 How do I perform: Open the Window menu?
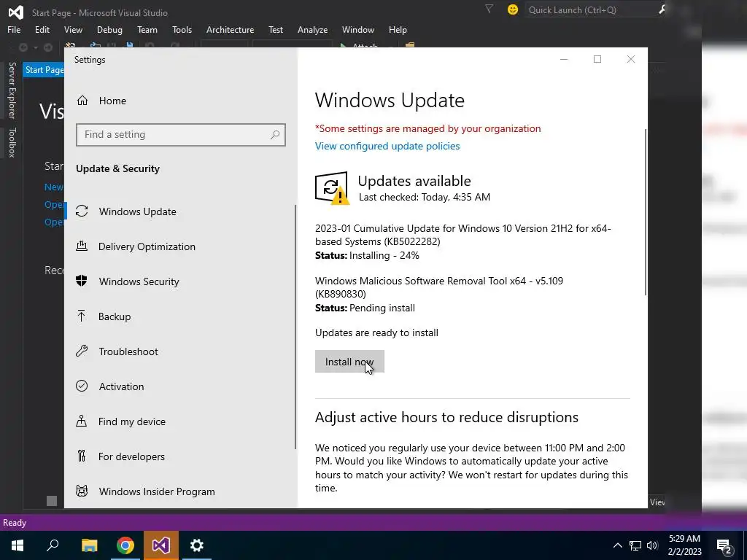[x=357, y=29]
